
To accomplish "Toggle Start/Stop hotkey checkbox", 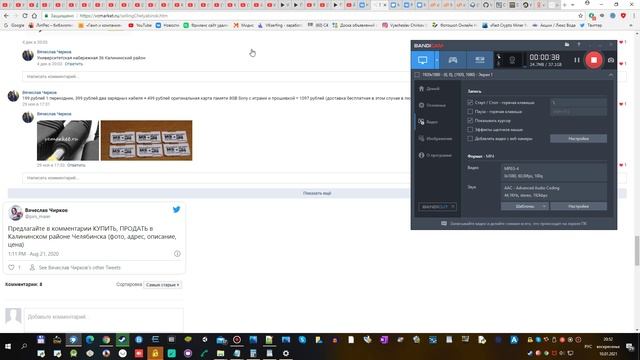I will click(470, 102).
